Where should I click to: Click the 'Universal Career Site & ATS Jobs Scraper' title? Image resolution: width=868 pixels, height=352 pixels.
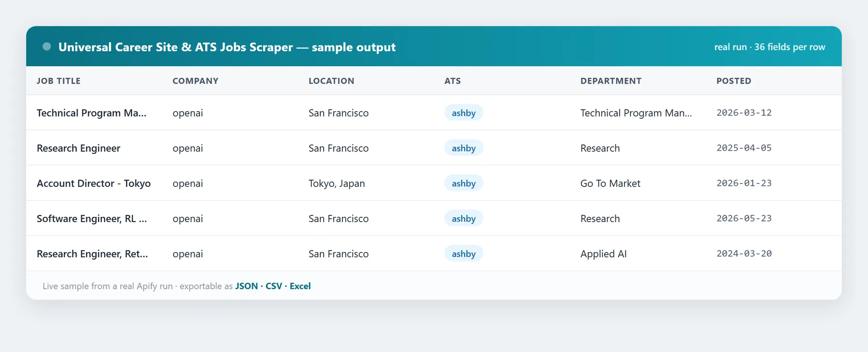pos(176,47)
